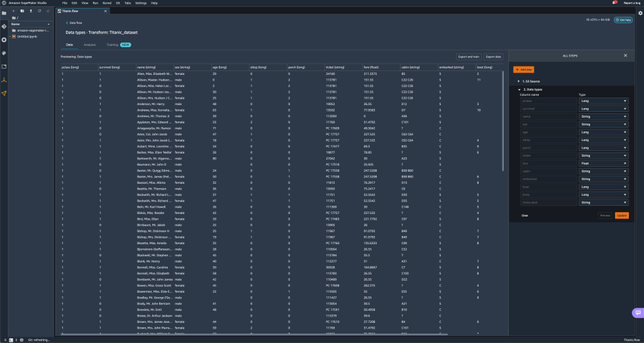
Task: Click the kernel status icon in status bar
Action: tap(21, 340)
